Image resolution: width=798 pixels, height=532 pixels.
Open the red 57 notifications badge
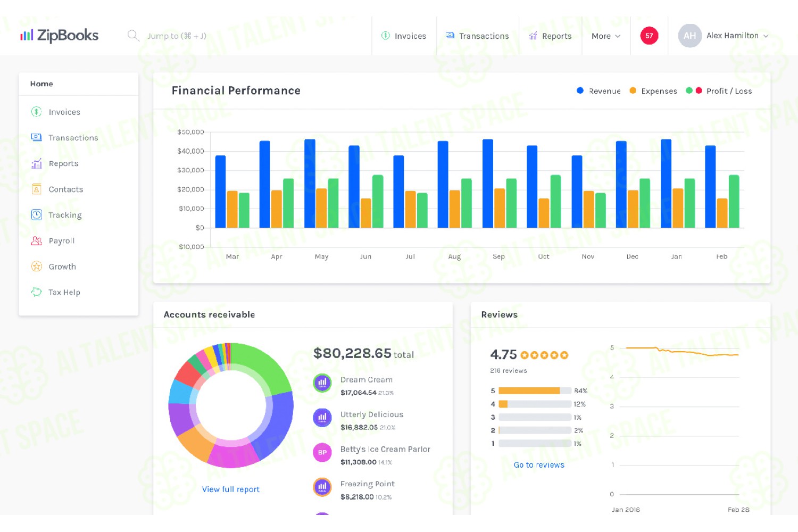point(649,36)
